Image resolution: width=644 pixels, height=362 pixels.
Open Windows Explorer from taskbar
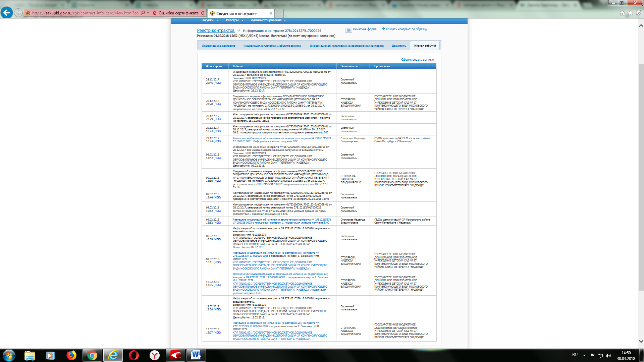click(x=30, y=355)
